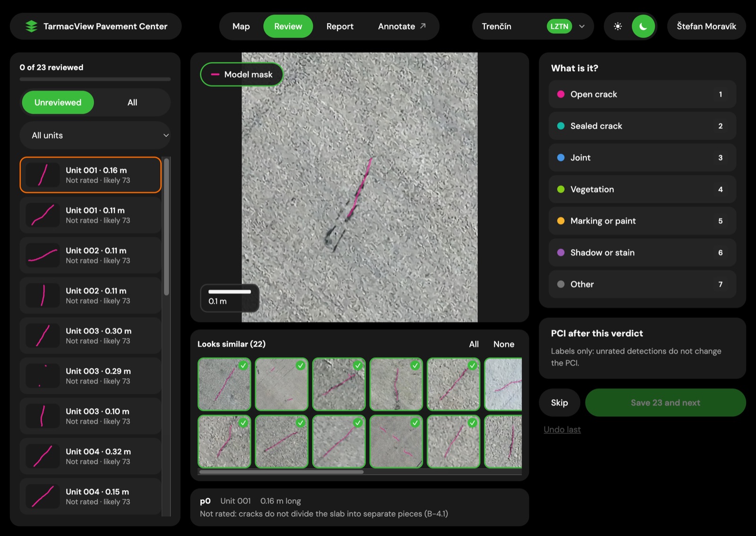This screenshot has height=536, width=756.
Task: Open the Review tab
Action: coord(288,26)
